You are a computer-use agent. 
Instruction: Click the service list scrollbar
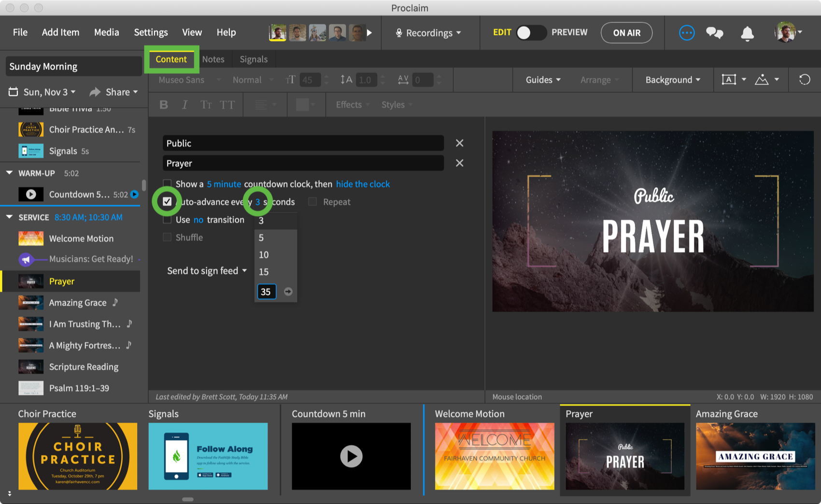click(144, 185)
